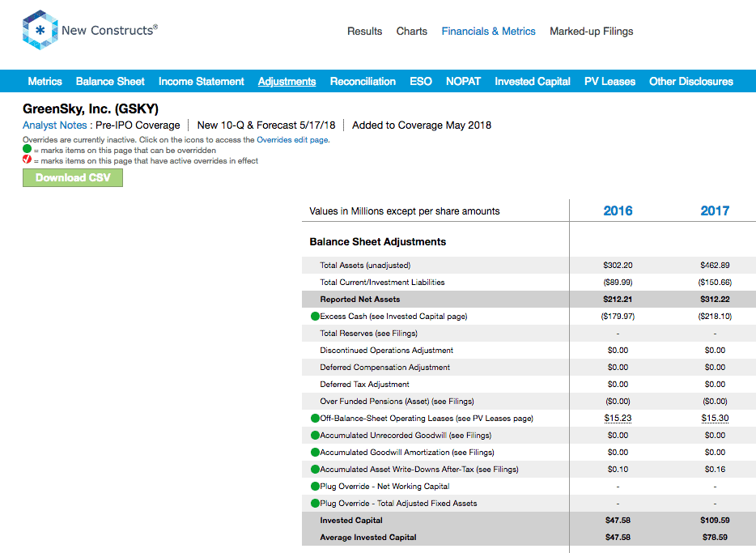Click Excess Cash row label text
Screen dimensions: 756x553
click(393, 317)
